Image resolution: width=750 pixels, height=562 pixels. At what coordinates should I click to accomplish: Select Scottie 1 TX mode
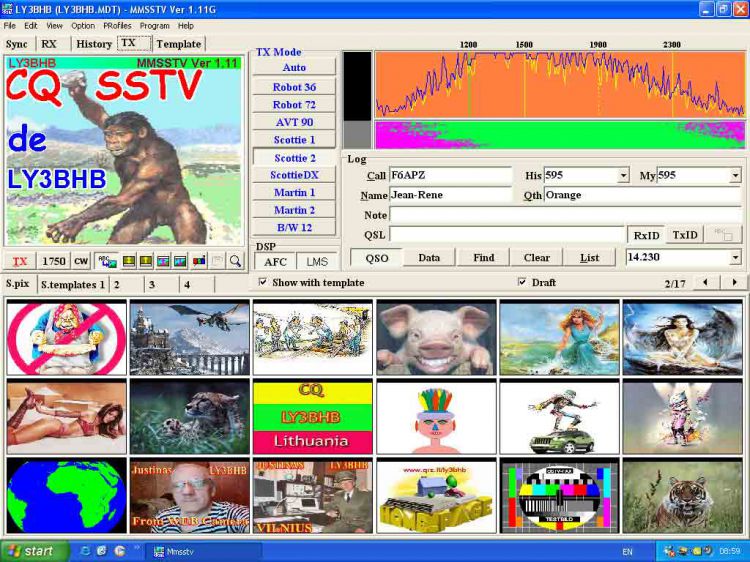[x=294, y=140]
